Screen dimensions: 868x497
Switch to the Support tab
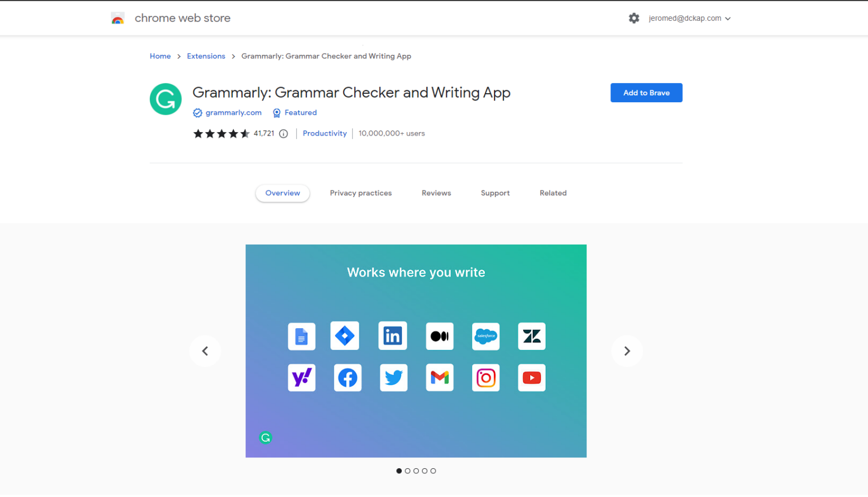click(495, 193)
